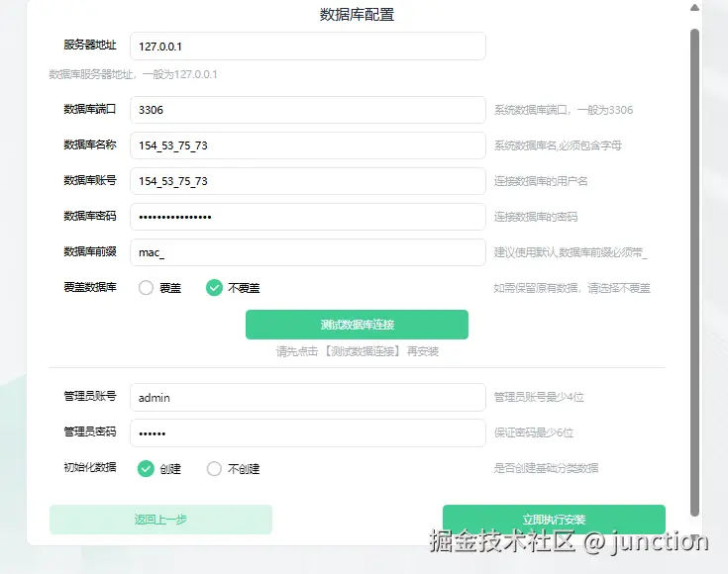Screen dimensions: 728x574
Task: Select the 覆盖 radio option
Action: (x=146, y=288)
